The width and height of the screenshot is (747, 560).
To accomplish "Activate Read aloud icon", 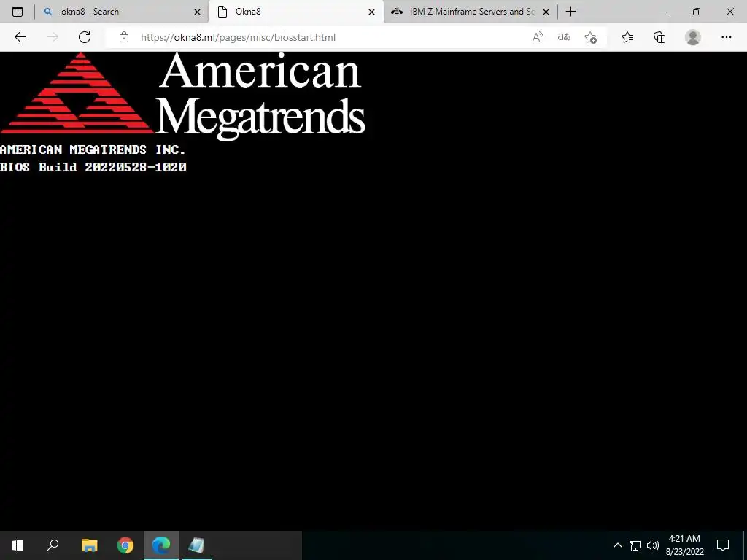I will (538, 37).
